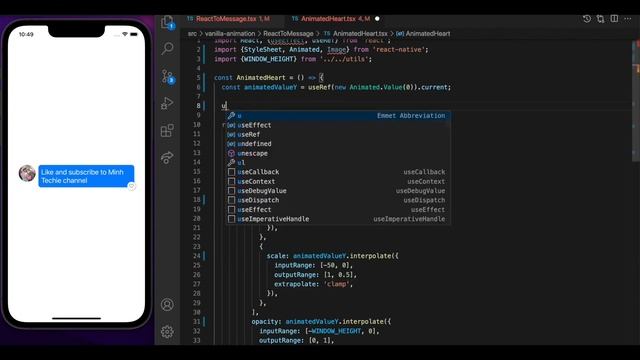Screen dimensions: 640x360
Task: Choose the useEffect snippet suggestion
Action: (338, 210)
